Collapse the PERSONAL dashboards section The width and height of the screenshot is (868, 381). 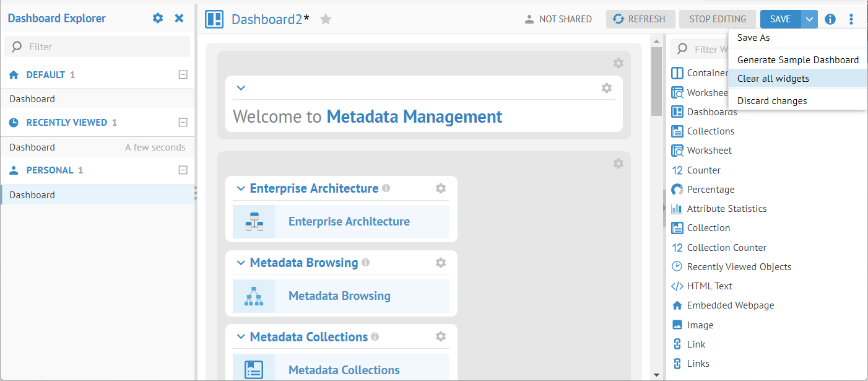click(x=183, y=170)
